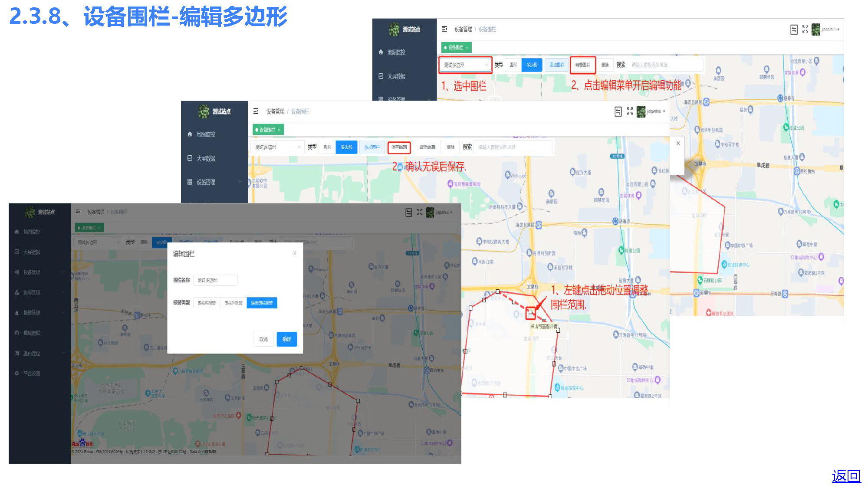Click 确定 confirmation button
868x488 pixels.
point(287,339)
